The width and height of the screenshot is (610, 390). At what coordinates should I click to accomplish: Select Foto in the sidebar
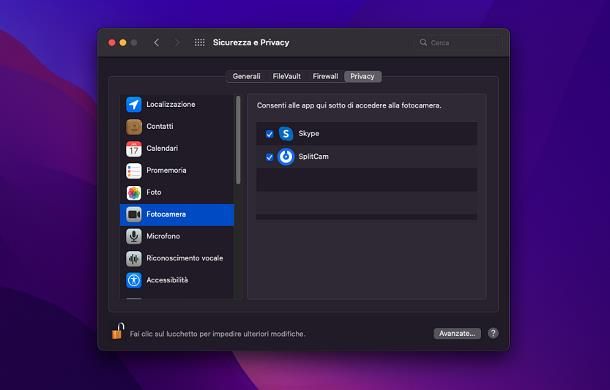click(177, 192)
